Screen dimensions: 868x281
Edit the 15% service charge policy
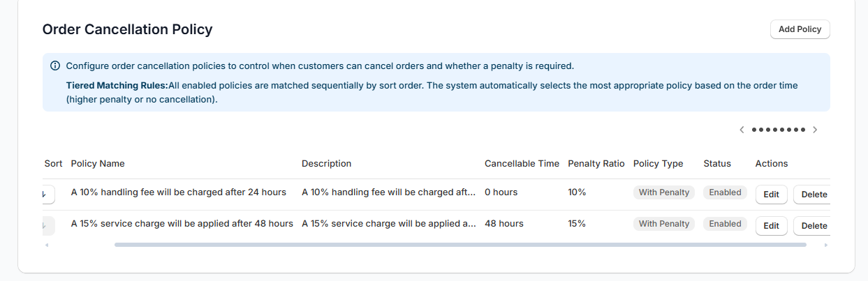click(771, 226)
